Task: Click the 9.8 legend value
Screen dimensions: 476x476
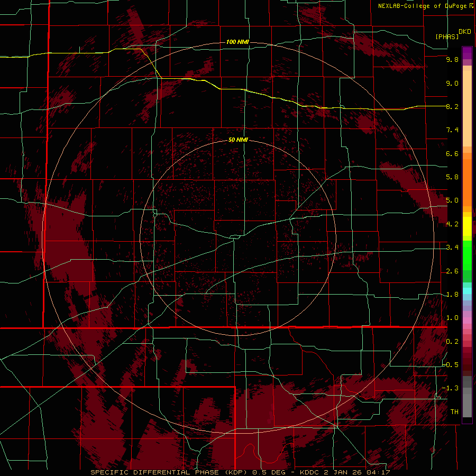Action: tap(452, 59)
